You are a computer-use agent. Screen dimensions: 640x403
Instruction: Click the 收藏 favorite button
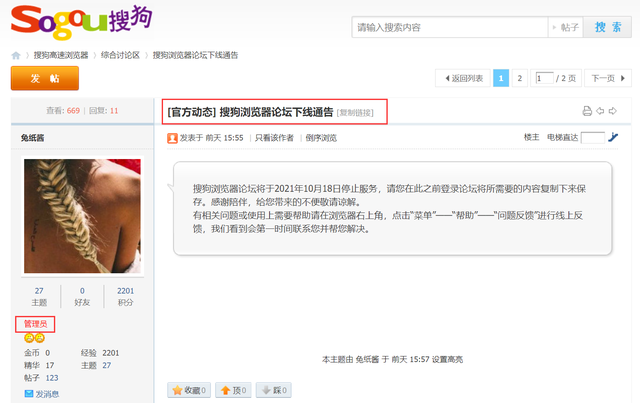point(189,390)
